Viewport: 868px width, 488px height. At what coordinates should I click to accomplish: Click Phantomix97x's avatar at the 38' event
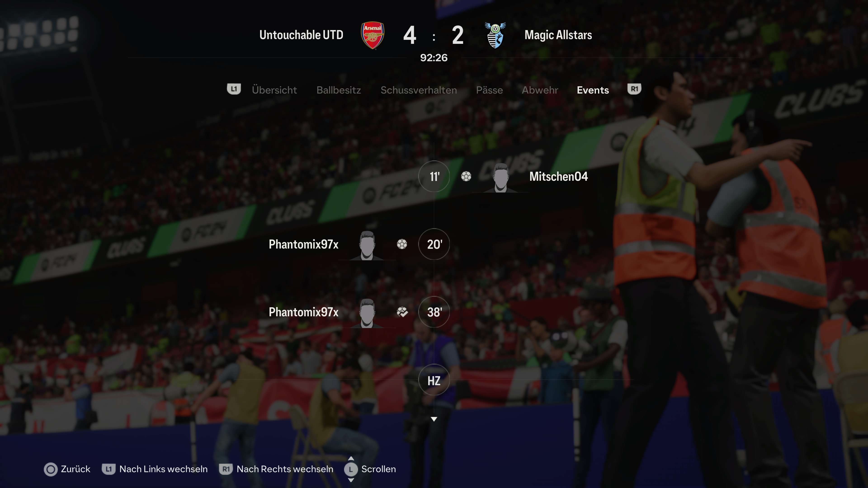click(367, 313)
